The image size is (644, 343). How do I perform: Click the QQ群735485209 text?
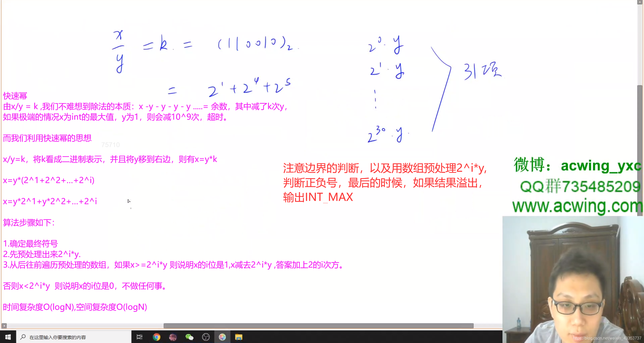[x=580, y=187]
